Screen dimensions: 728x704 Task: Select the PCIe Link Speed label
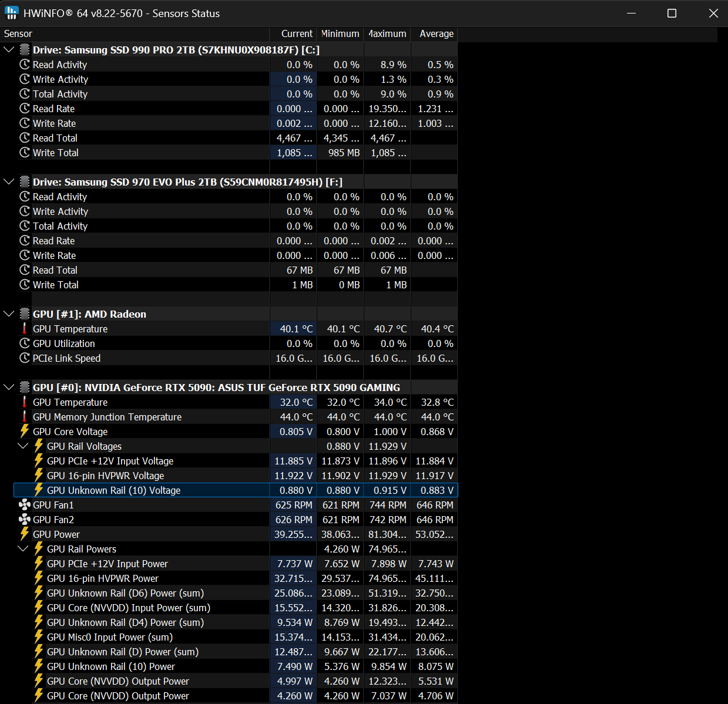tap(67, 358)
